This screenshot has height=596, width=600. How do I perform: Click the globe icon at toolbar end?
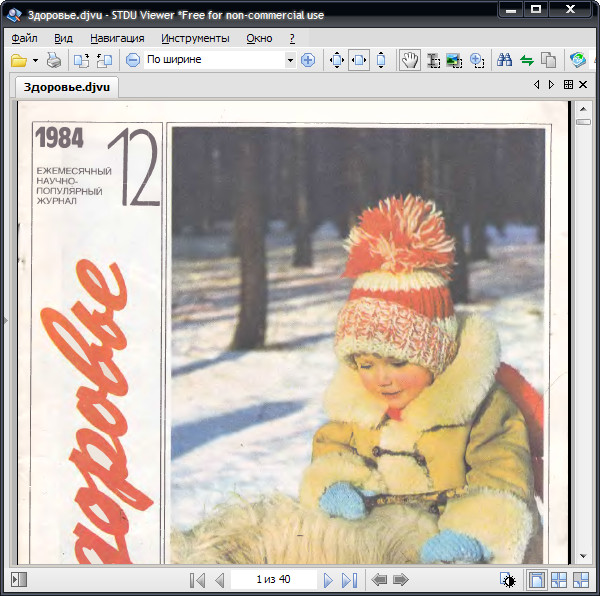point(577,60)
